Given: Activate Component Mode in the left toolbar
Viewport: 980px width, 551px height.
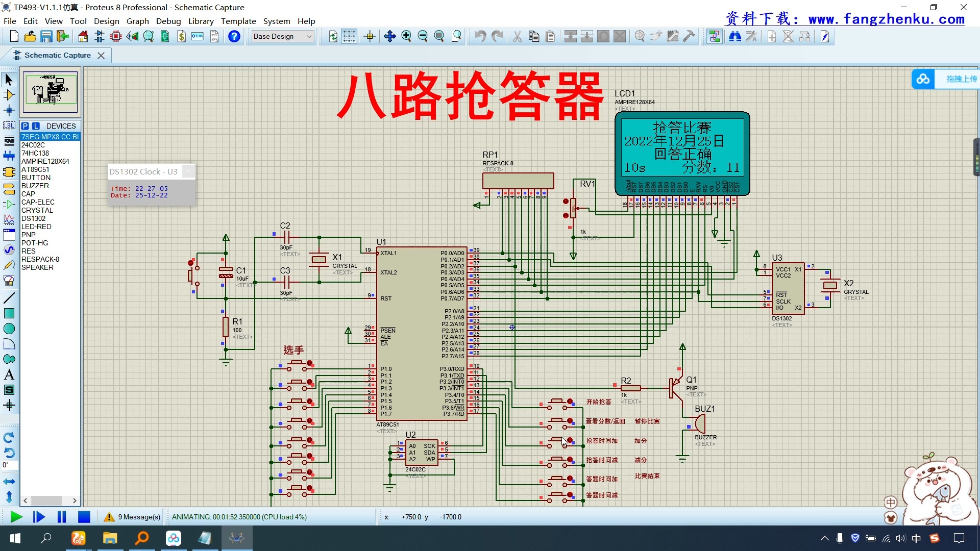Looking at the screenshot, I should pyautogui.click(x=9, y=95).
